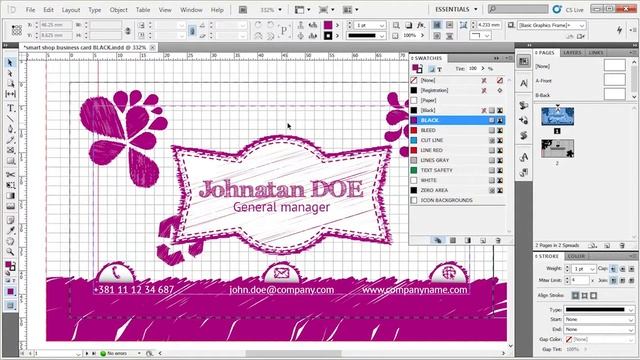Select the TEXT SAFETY swatch
This screenshot has width=640, height=360.
point(457,170)
